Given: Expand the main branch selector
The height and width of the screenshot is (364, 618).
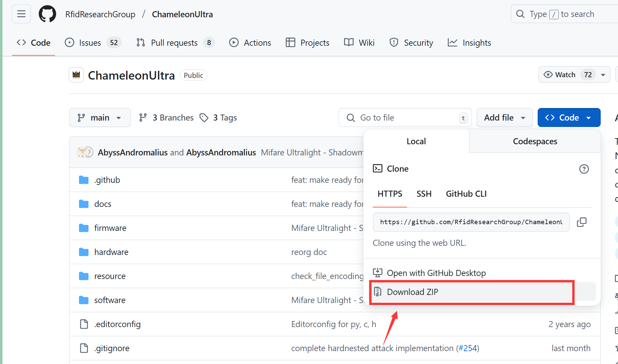Looking at the screenshot, I should tap(100, 117).
